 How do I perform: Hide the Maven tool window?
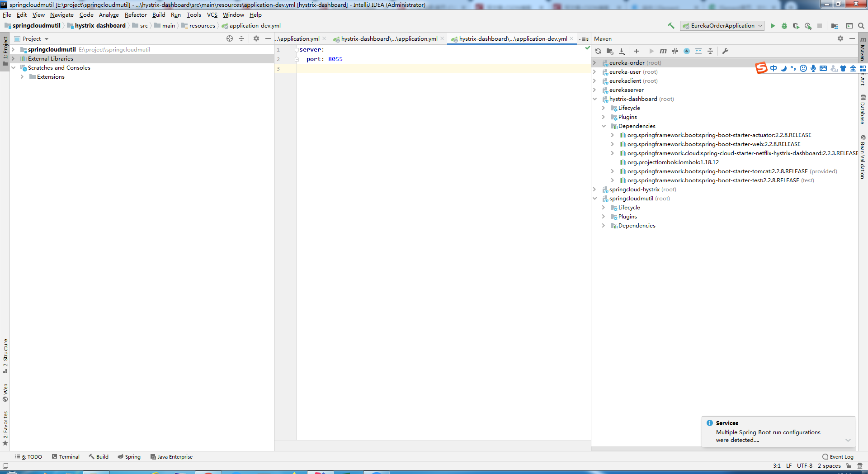[852, 38]
